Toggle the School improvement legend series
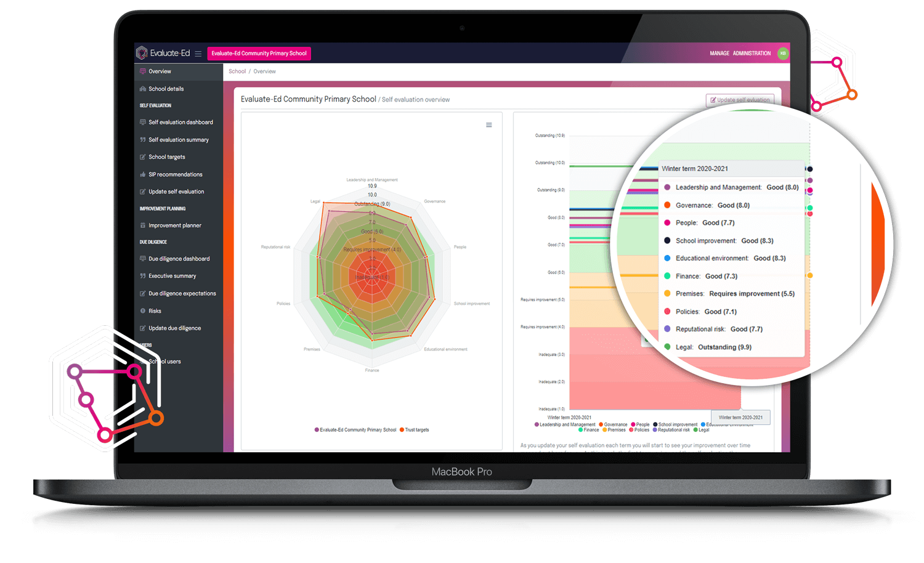This screenshot has width=924, height=563. [x=675, y=424]
